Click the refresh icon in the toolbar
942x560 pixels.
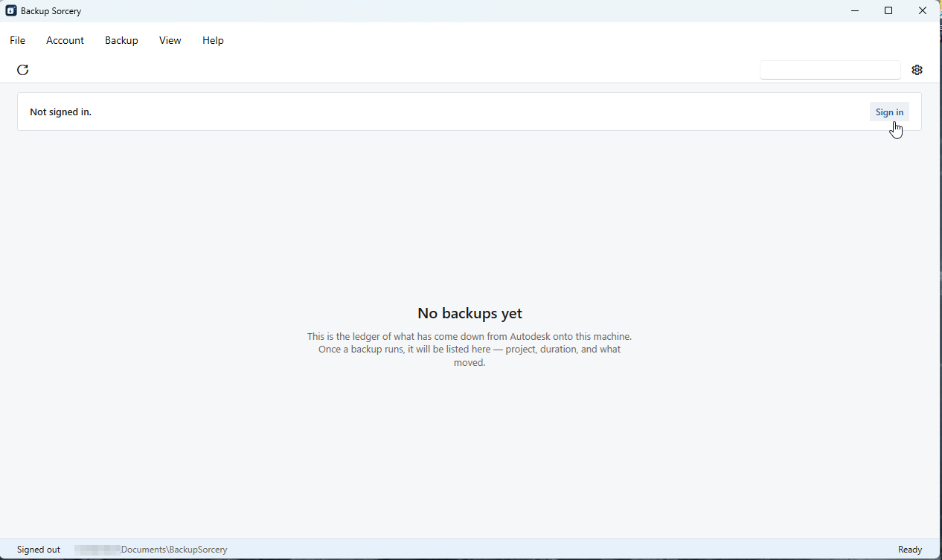[23, 70]
